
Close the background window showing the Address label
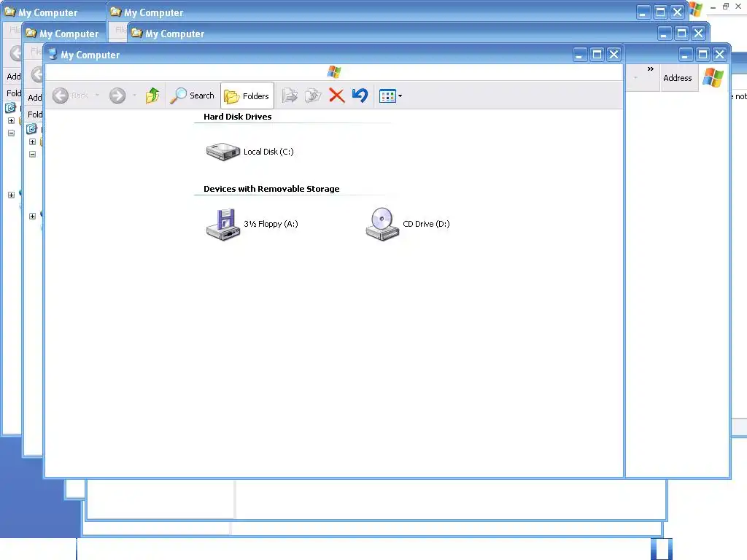tap(720, 55)
